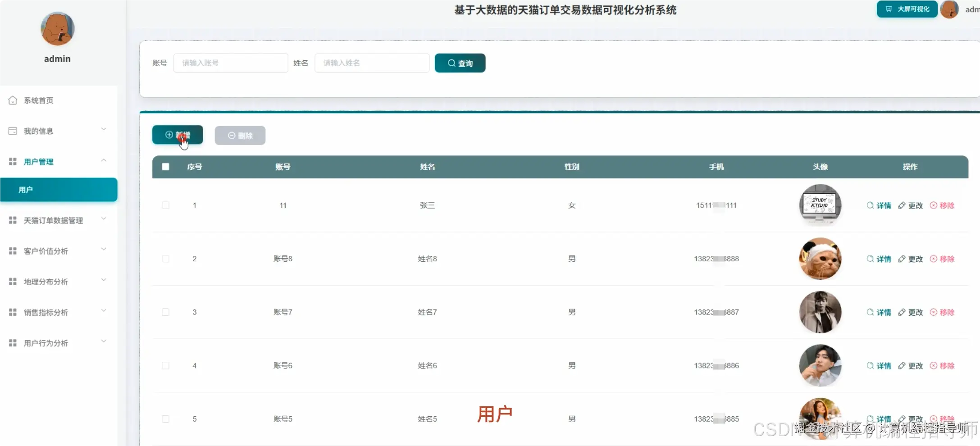This screenshot has width=980, height=446.
Task: Click the 查询 search button
Action: click(460, 63)
